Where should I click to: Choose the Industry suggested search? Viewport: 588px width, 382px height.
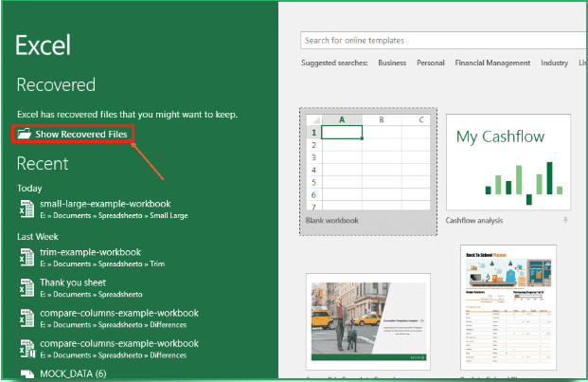click(x=554, y=64)
